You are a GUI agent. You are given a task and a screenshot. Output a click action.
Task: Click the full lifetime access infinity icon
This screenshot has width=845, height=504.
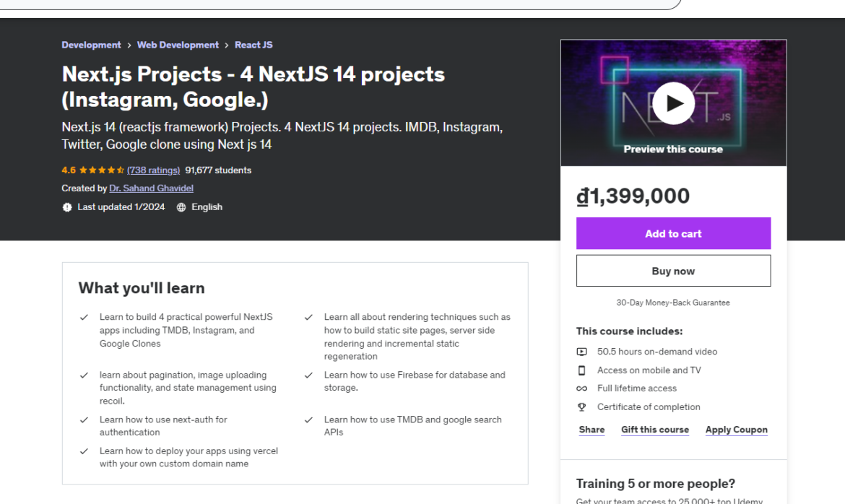click(x=581, y=388)
